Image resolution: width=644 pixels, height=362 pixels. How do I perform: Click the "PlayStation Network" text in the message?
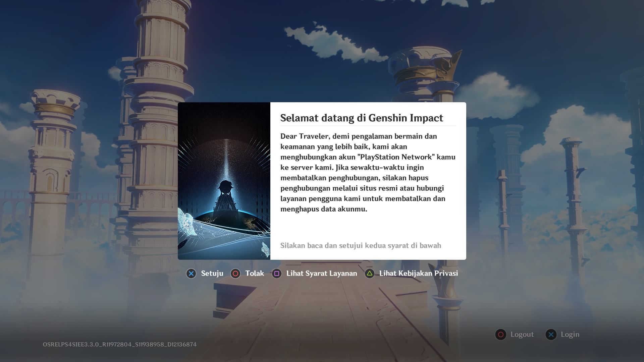[396, 157]
